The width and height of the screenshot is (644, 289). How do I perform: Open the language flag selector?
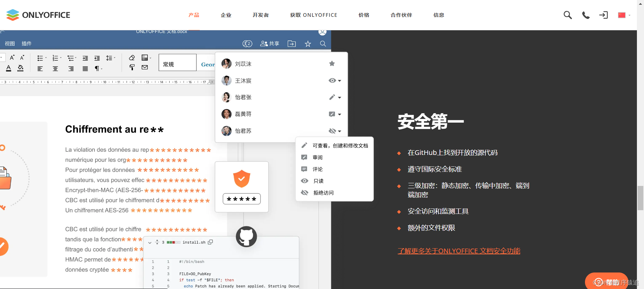pos(624,15)
